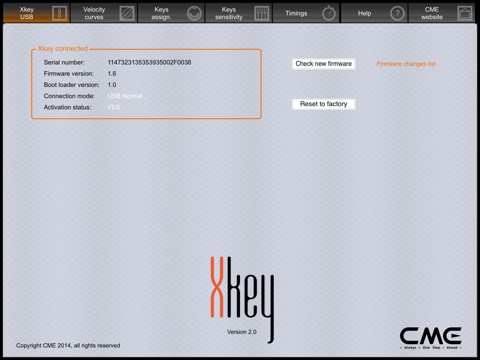Image resolution: width=480 pixels, height=360 pixels.
Task: Click the large Xkey logo
Action: tap(242, 299)
